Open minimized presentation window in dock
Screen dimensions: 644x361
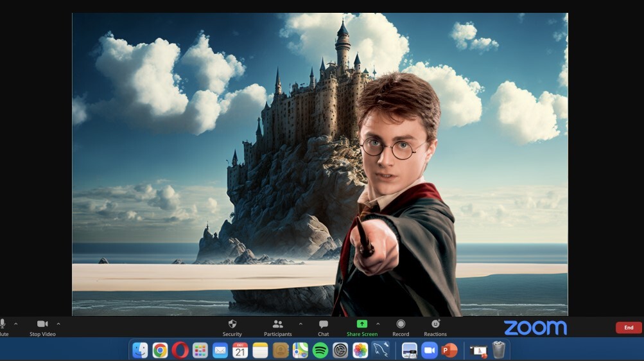tap(478, 351)
